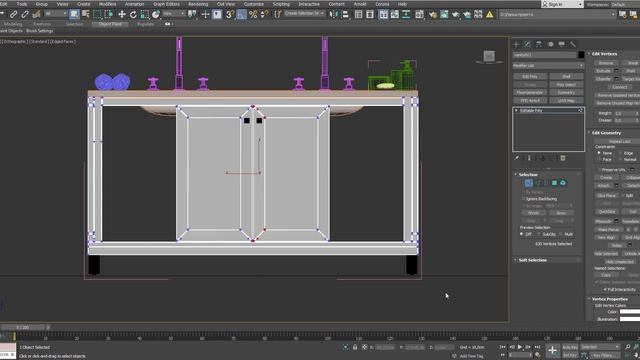Click the Shell modifier button
This screenshot has height=360, width=640.
[566, 76]
